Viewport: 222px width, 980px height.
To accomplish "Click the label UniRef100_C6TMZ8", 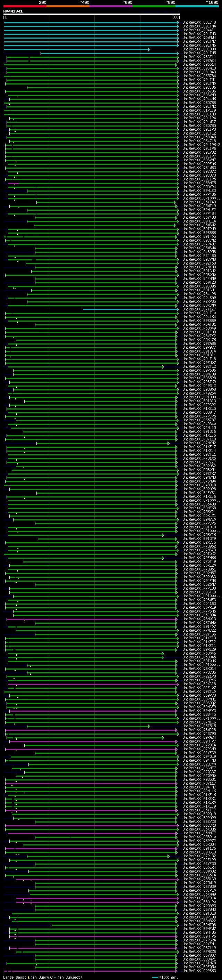I will pos(199,963).
